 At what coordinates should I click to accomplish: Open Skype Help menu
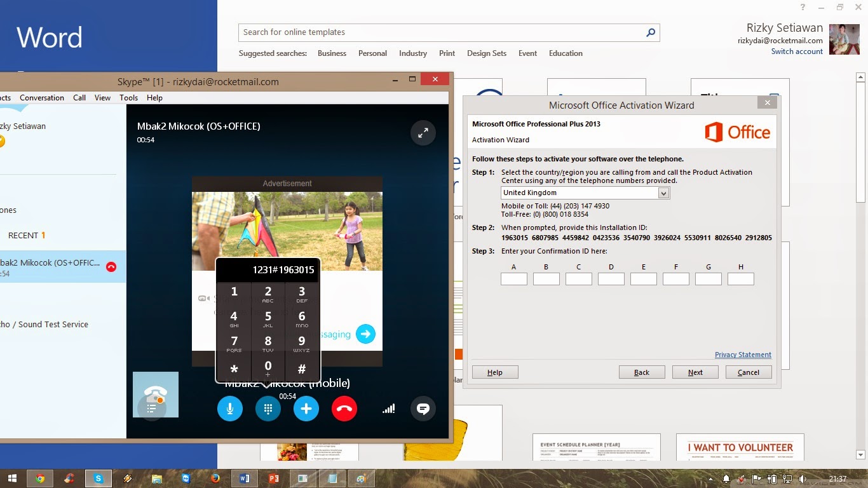[x=154, y=98]
